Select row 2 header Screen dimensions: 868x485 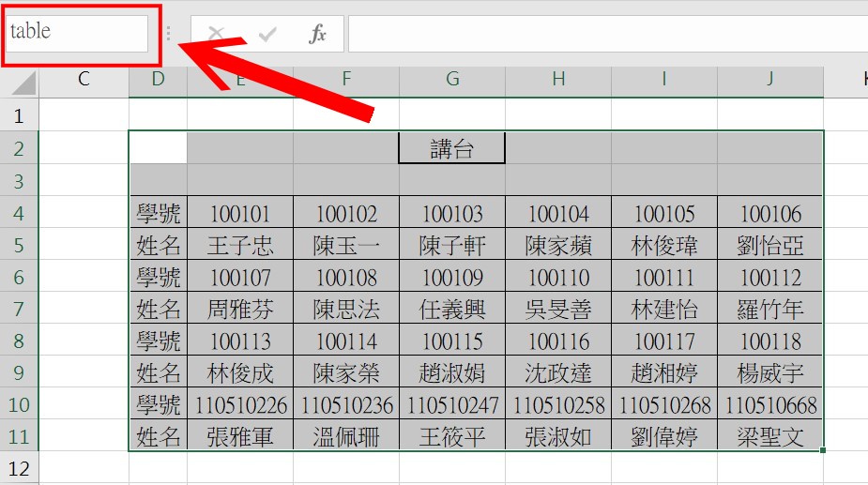19,148
